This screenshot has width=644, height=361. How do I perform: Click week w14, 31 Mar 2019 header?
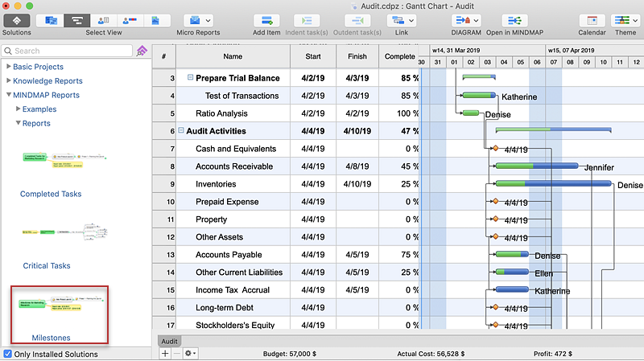488,50
